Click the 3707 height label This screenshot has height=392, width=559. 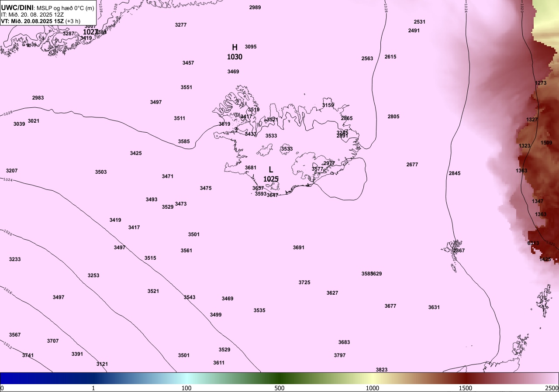click(x=53, y=341)
